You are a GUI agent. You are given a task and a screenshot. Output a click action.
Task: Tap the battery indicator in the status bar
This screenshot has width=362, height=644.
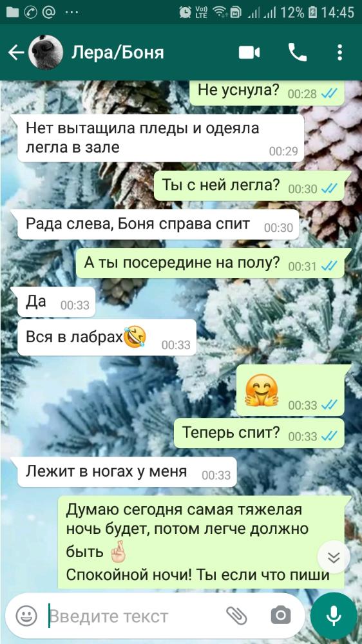pos(312,12)
